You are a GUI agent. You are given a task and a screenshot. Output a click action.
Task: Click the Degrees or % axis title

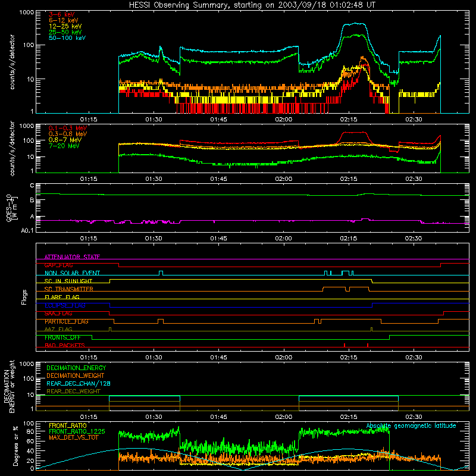pos(15,446)
